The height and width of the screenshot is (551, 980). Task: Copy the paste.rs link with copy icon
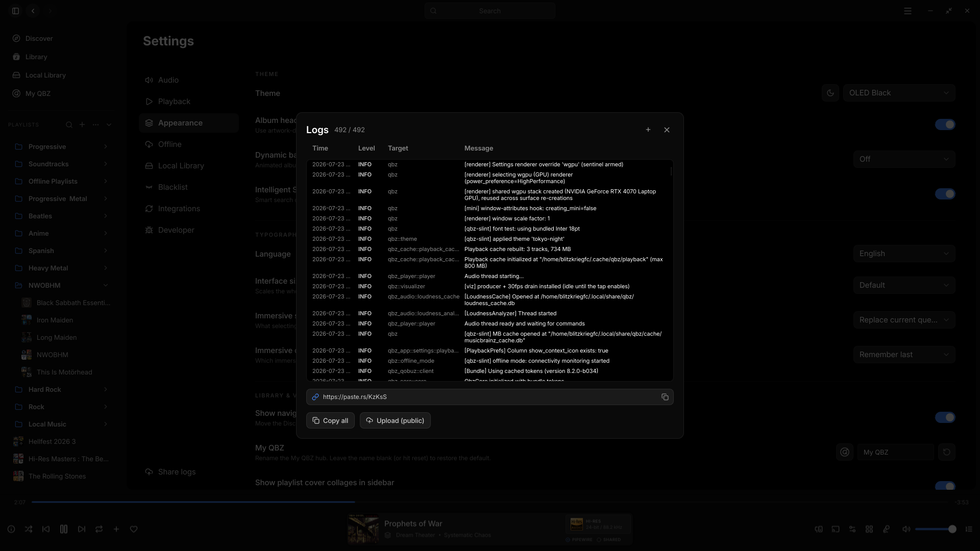pos(665,397)
